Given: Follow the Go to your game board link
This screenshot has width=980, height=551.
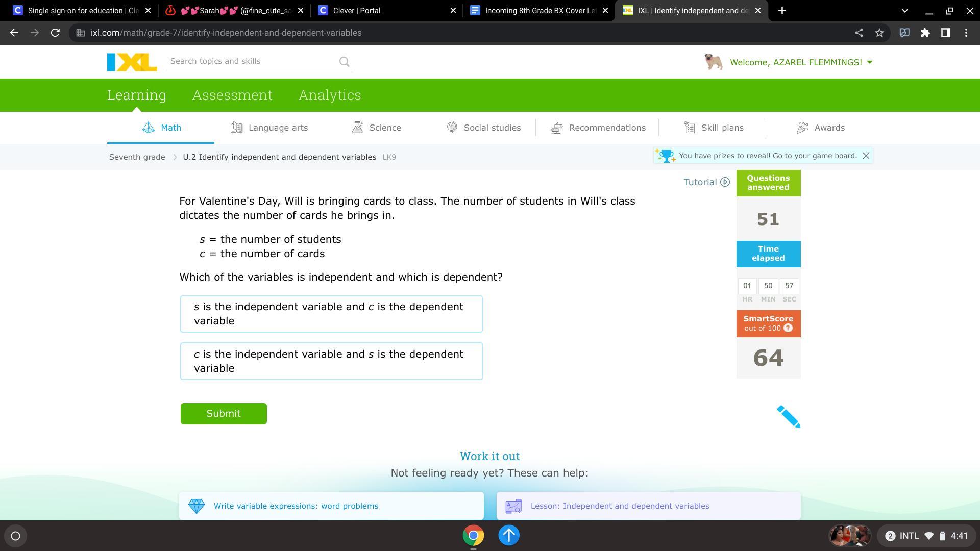Looking at the screenshot, I should click(x=815, y=156).
